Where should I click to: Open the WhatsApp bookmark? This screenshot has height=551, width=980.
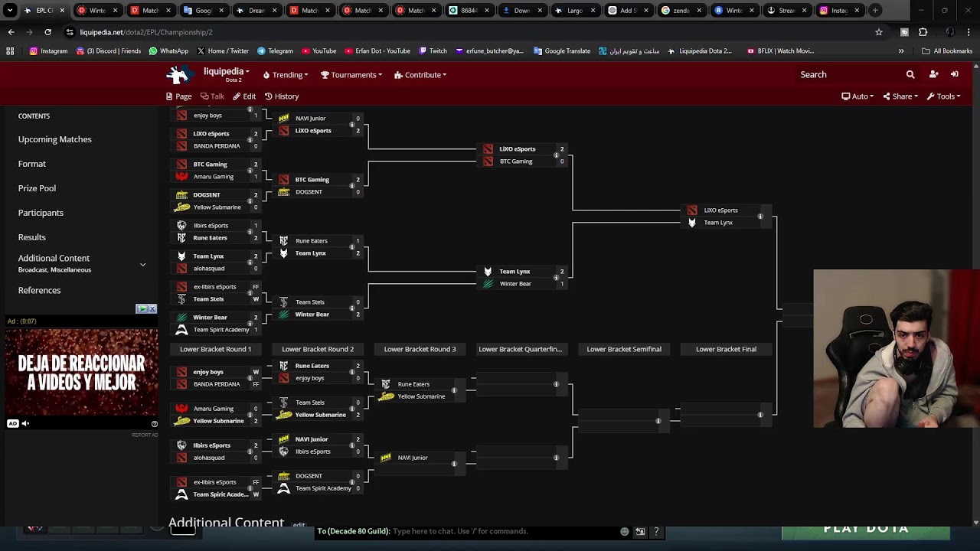coord(168,51)
